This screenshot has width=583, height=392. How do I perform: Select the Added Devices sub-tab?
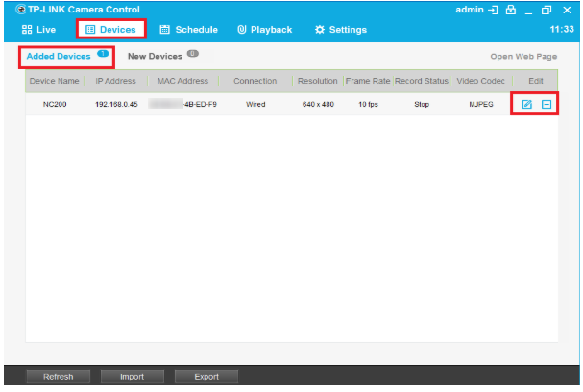click(x=59, y=56)
